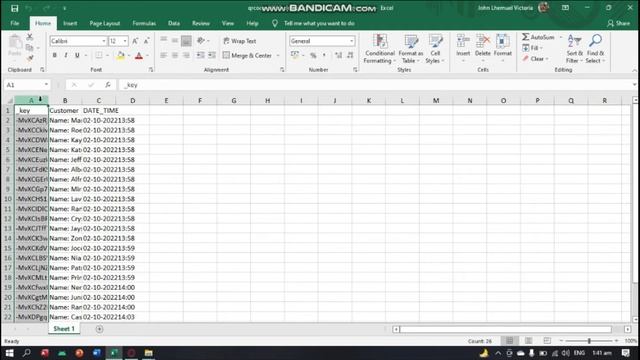The width and height of the screenshot is (640, 360).
Task: Switch to Page Layout view in status bar
Action: (528, 341)
